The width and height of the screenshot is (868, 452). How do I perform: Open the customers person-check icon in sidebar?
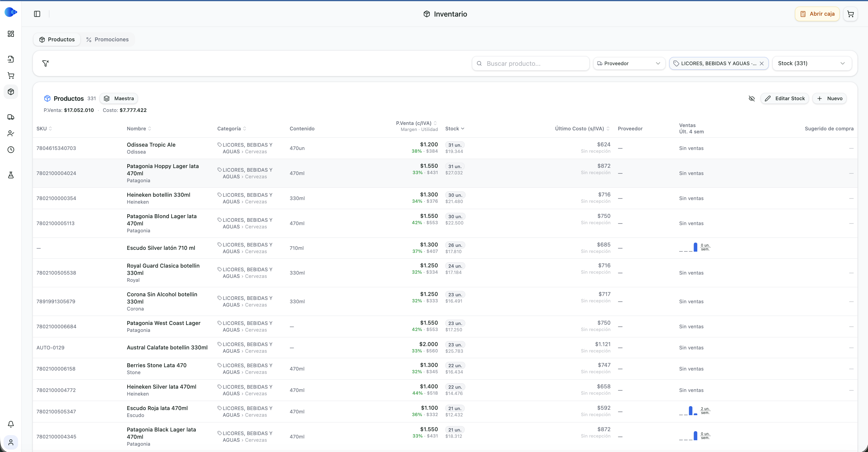click(11, 133)
